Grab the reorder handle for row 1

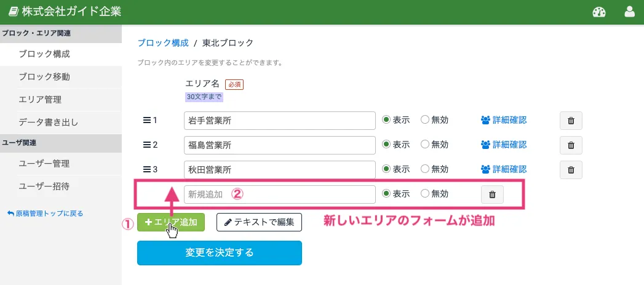point(146,121)
